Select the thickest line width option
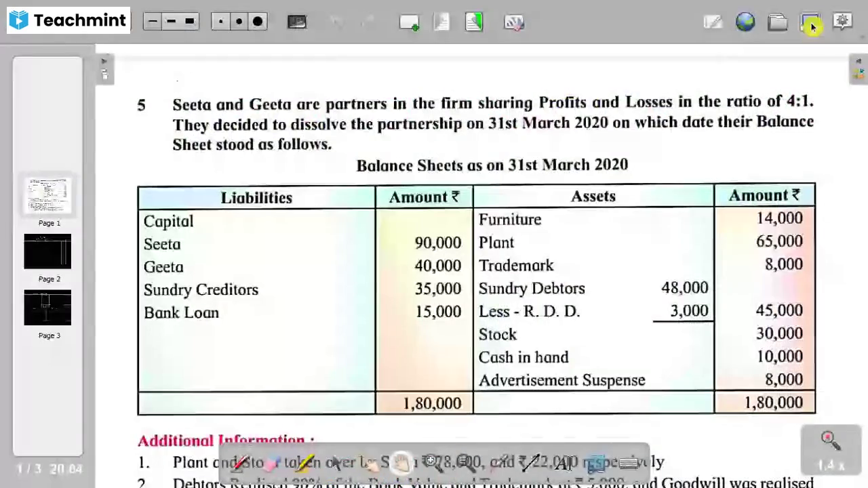Screen dimensions: 868x488 tap(189, 22)
